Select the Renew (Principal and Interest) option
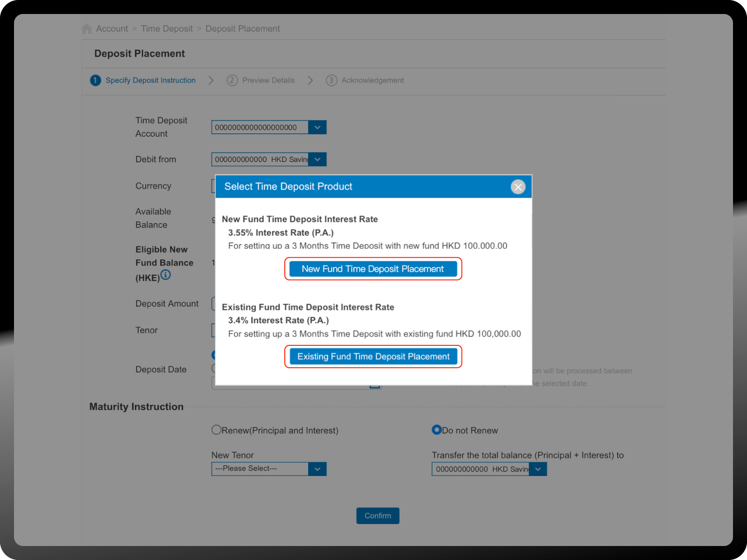Image resolution: width=747 pixels, height=560 pixels. [217, 430]
